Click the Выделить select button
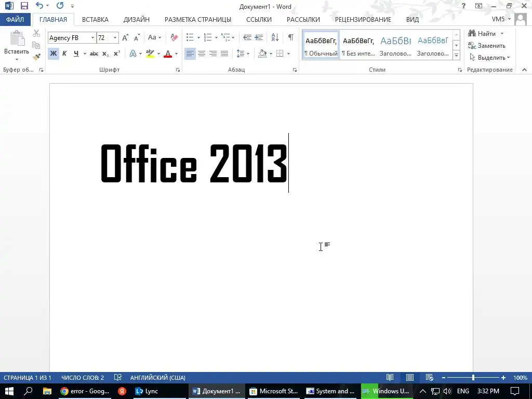Viewport: 532px width, 399px height. [x=489, y=58]
